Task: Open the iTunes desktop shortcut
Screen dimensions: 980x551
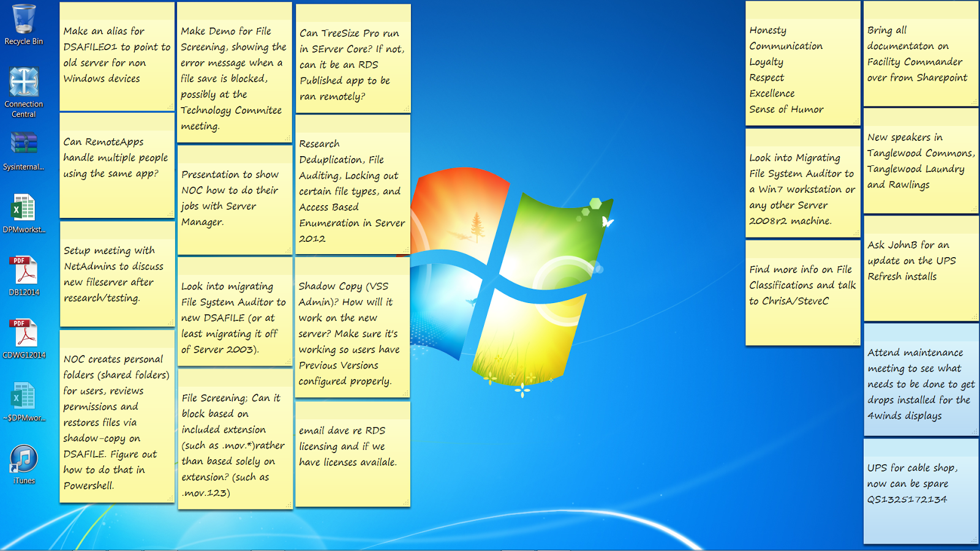Action: pyautogui.click(x=24, y=465)
